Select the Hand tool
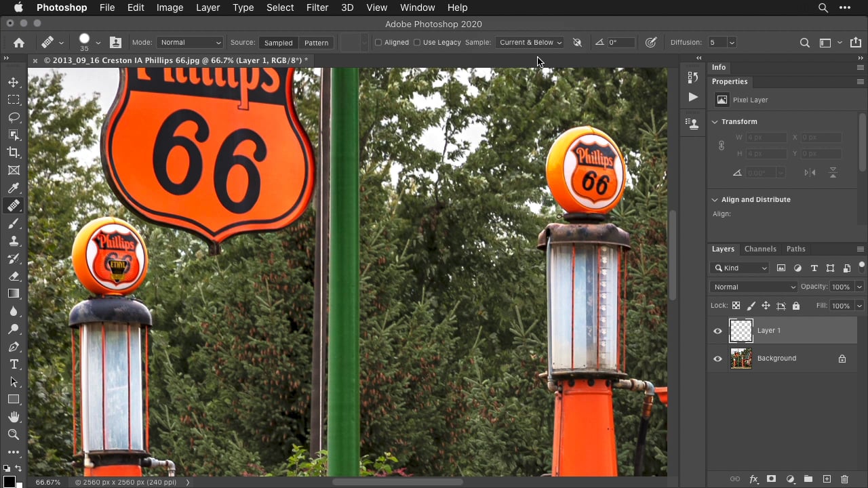868x488 pixels. coord(14,417)
